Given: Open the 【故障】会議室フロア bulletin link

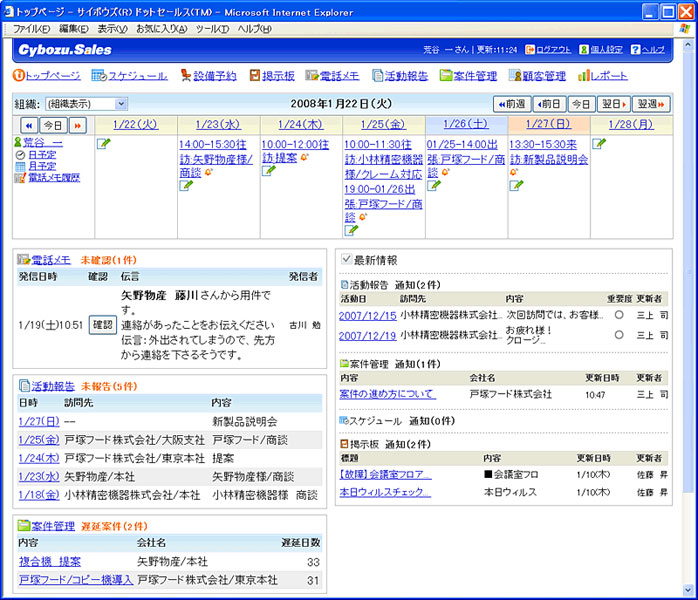Looking at the screenshot, I should click(385, 474).
